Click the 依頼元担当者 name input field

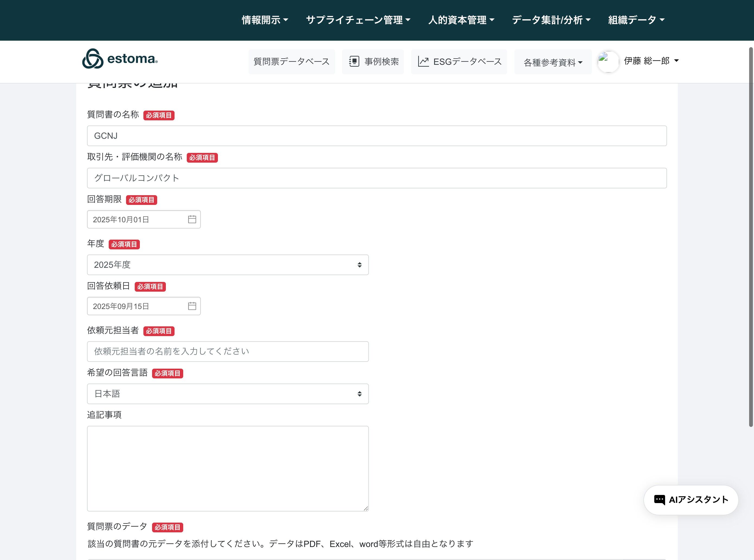pos(227,352)
